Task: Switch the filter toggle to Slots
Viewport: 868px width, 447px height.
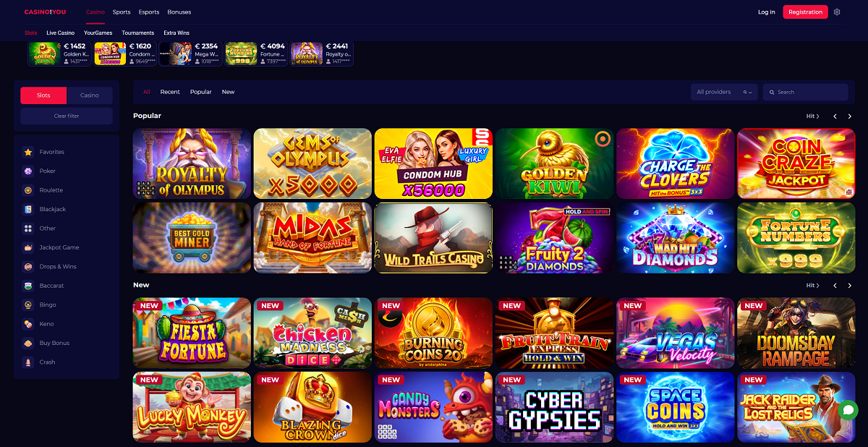Action: click(x=43, y=95)
